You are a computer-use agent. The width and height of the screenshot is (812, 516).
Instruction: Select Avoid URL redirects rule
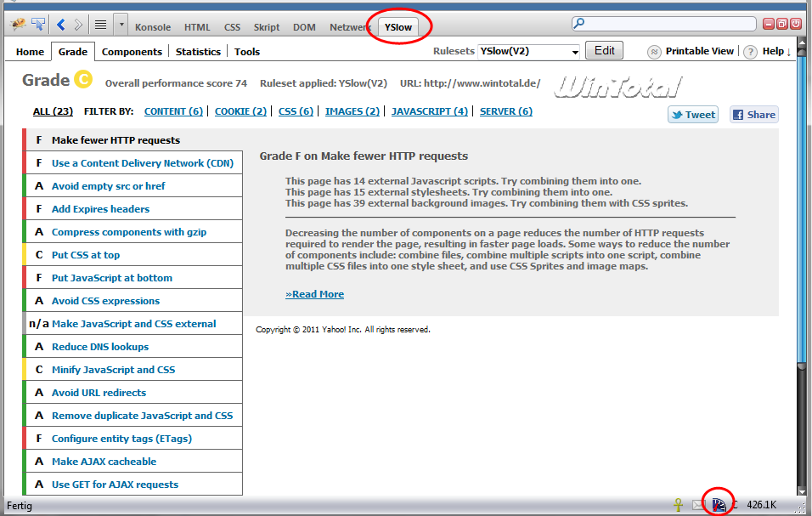click(133, 393)
